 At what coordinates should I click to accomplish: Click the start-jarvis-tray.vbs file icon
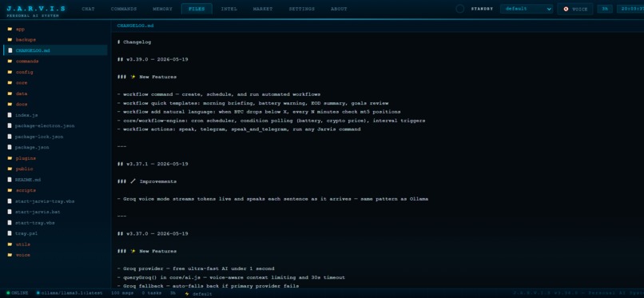pos(10,201)
